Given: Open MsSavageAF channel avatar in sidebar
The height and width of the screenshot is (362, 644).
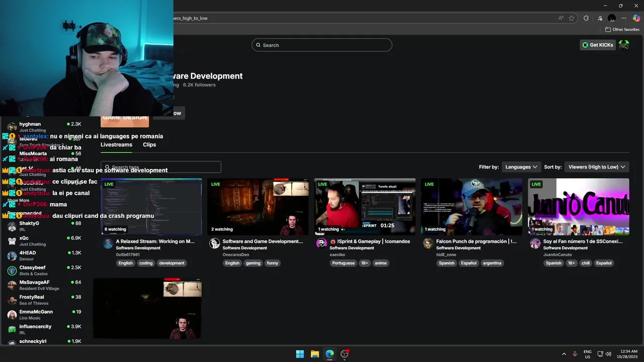Looking at the screenshot, I should (x=12, y=285).
